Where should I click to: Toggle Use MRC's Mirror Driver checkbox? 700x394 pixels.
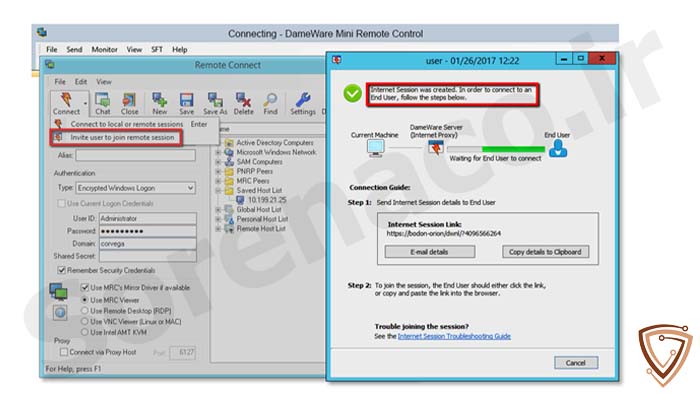pos(84,287)
